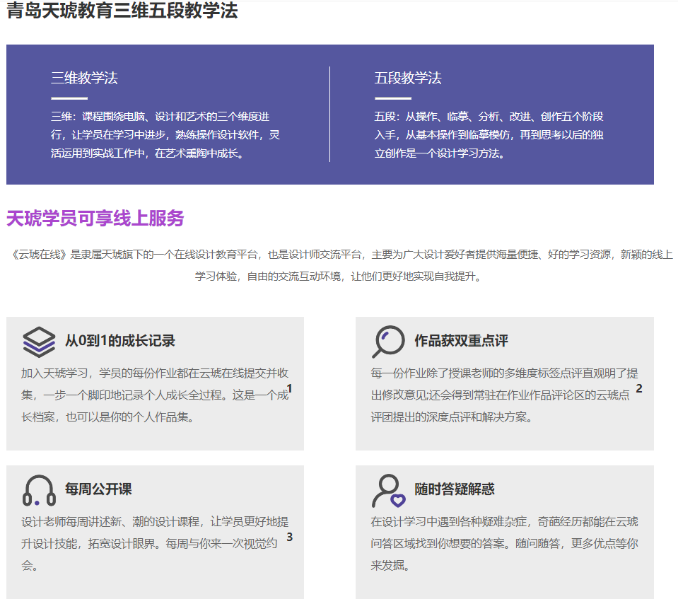Click the user with heart icon
Viewport: 678px width, 616px height.
[388, 490]
